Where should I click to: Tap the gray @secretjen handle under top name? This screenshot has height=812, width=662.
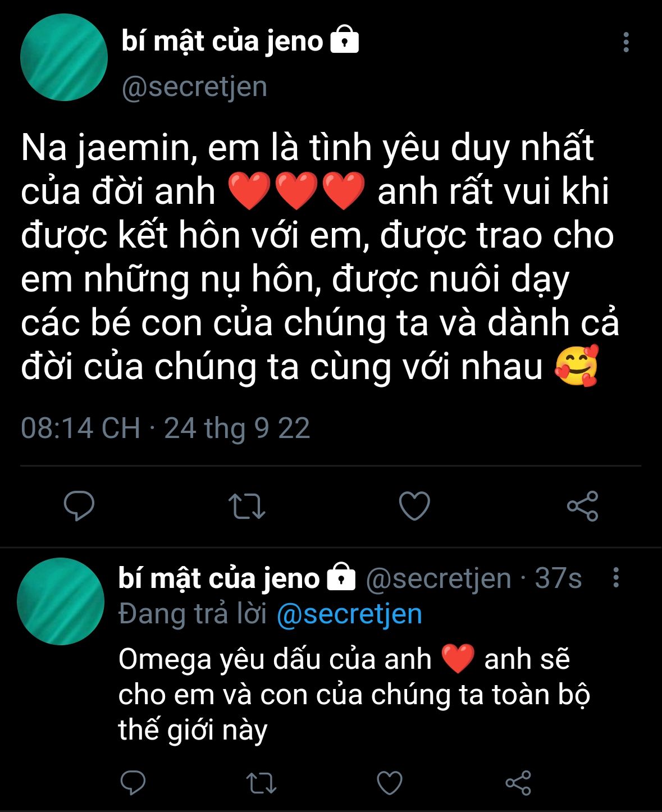[194, 87]
